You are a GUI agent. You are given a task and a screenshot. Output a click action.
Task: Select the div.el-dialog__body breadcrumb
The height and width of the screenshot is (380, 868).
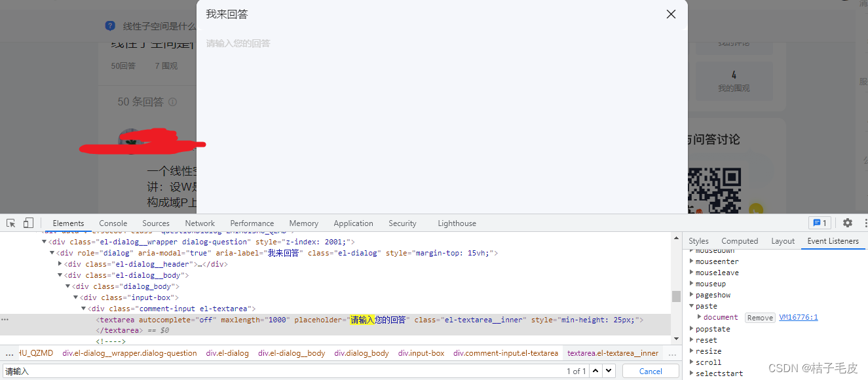point(292,353)
